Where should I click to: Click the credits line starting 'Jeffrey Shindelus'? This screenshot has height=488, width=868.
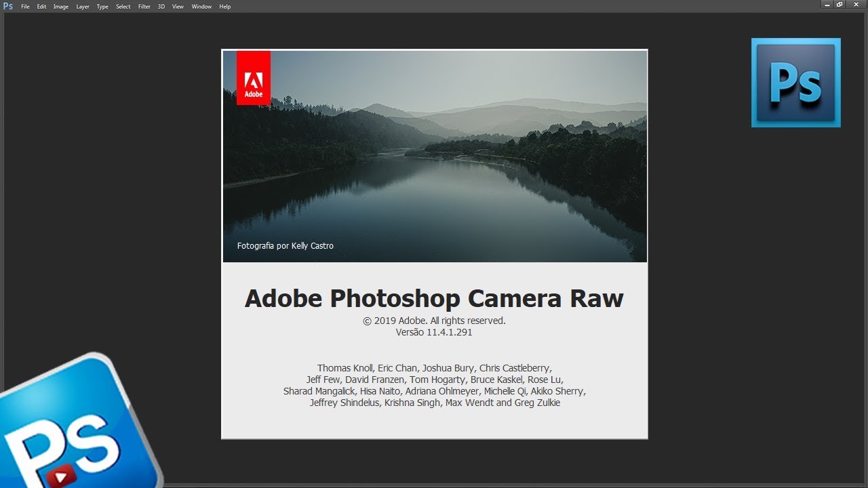tap(435, 403)
